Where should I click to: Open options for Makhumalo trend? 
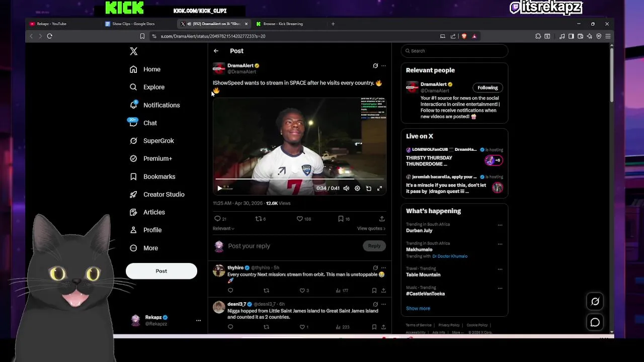[500, 244]
